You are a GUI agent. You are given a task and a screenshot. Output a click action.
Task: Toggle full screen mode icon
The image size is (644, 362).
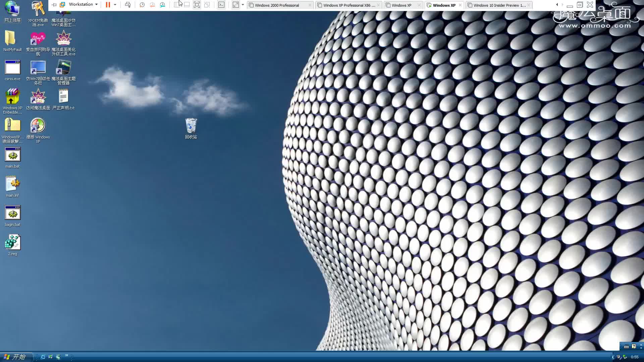197,5
